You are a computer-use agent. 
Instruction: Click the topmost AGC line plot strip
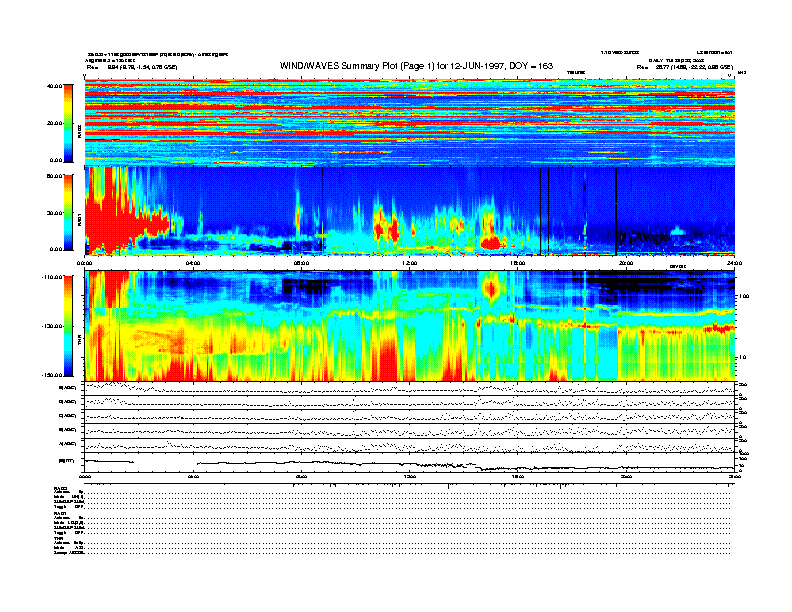pyautogui.click(x=410, y=388)
